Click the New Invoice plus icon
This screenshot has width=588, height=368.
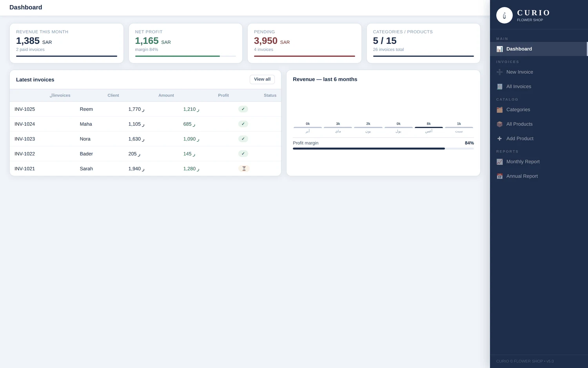pos(499,72)
